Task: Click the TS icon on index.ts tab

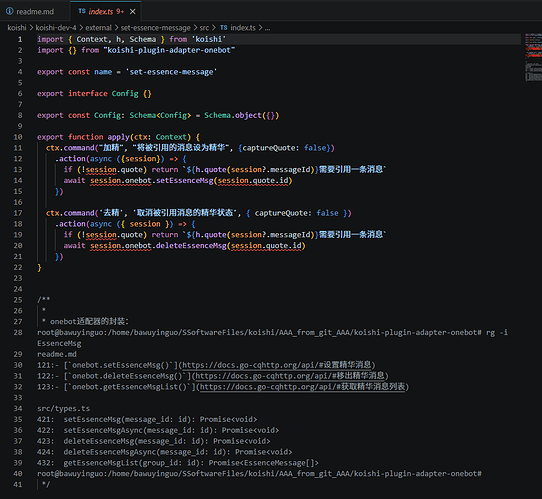Action: [82, 11]
